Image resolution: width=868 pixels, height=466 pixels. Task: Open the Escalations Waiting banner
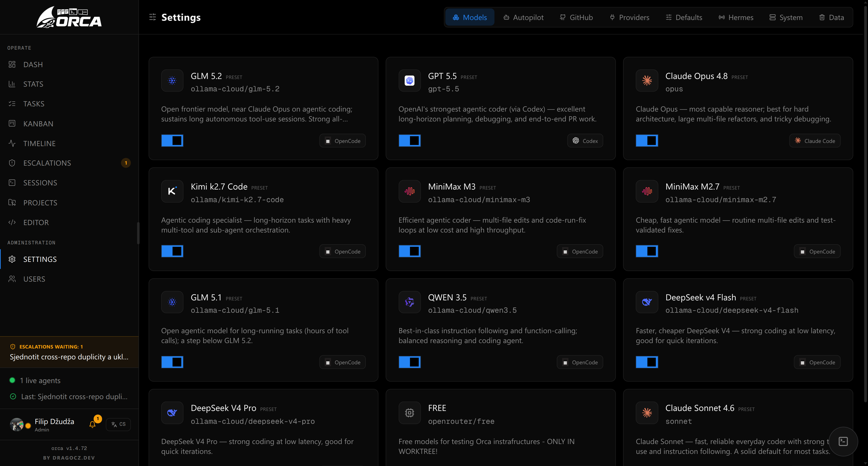coord(69,352)
